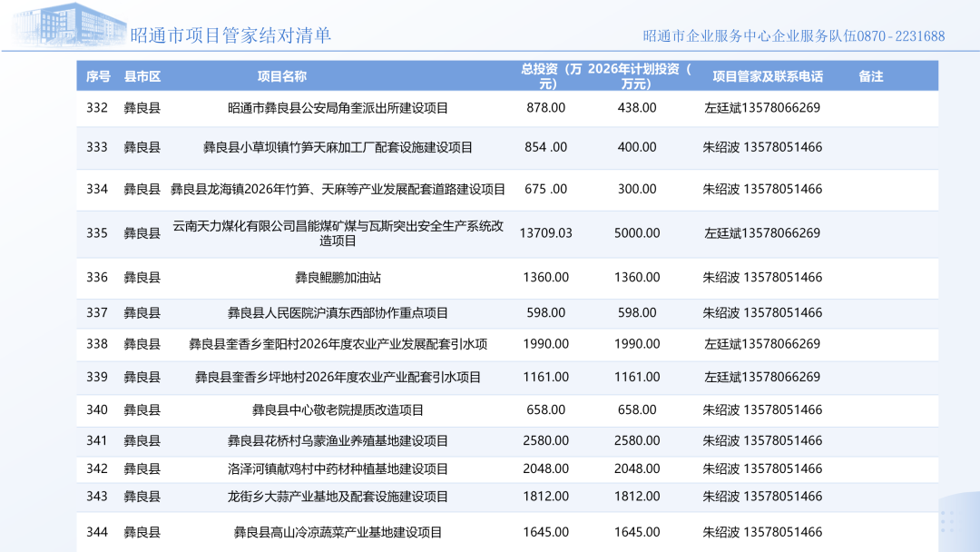This screenshot has width=980, height=552.
Task: Click the 序号 column header
Action: pos(98,76)
